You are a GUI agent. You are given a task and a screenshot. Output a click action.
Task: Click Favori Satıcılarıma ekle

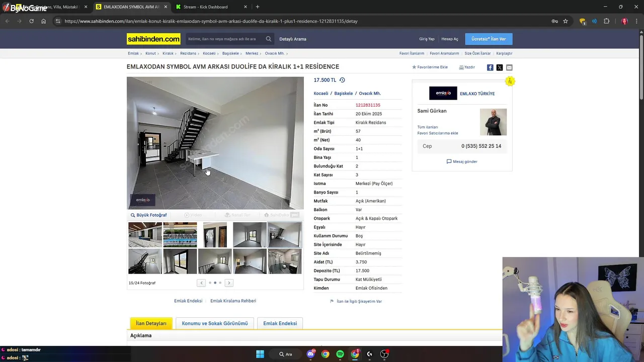[x=438, y=133]
